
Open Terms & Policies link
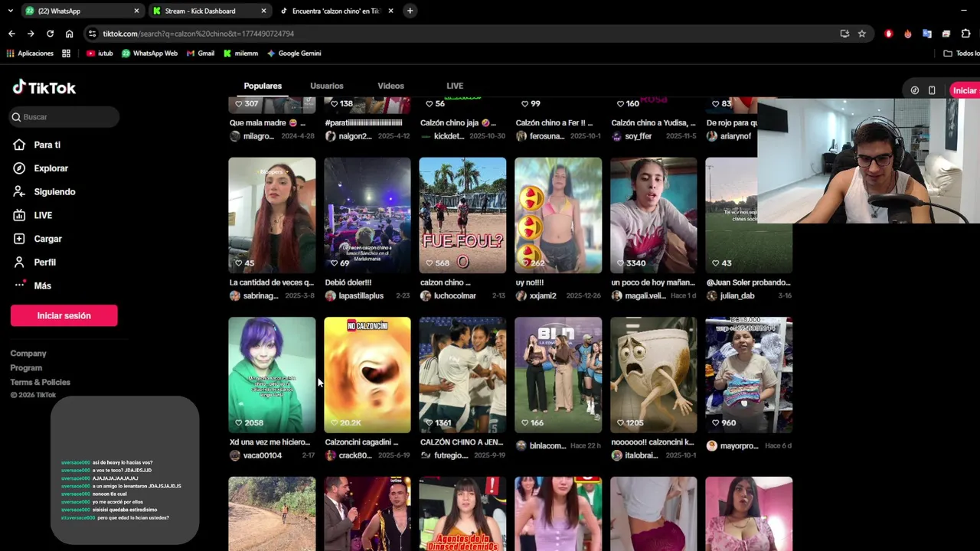tap(40, 382)
